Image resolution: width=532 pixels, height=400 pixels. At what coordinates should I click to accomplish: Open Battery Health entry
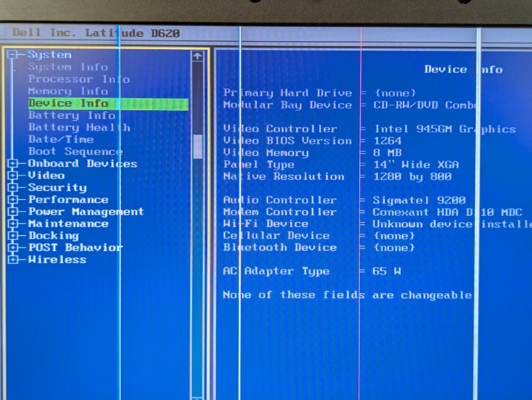tap(79, 127)
